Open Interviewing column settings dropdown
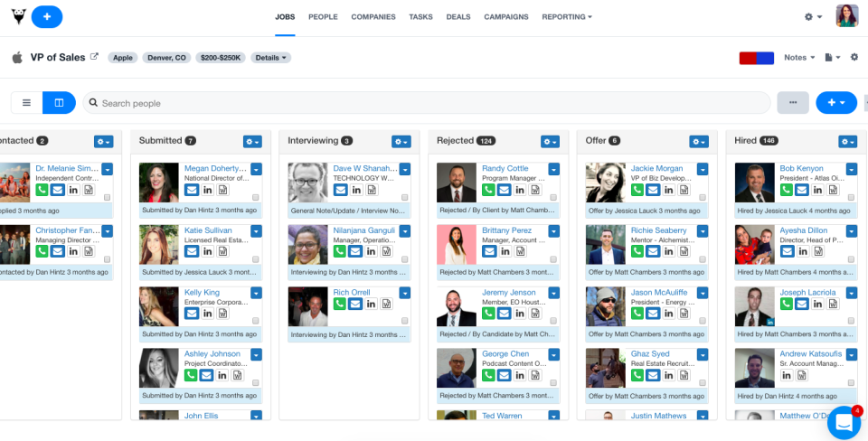The image size is (868, 441). click(x=401, y=142)
